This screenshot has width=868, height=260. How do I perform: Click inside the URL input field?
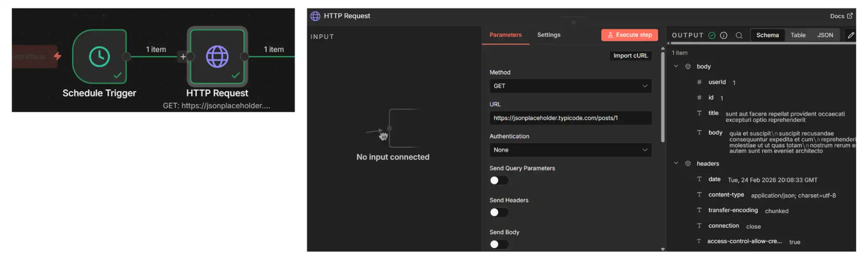pos(570,118)
